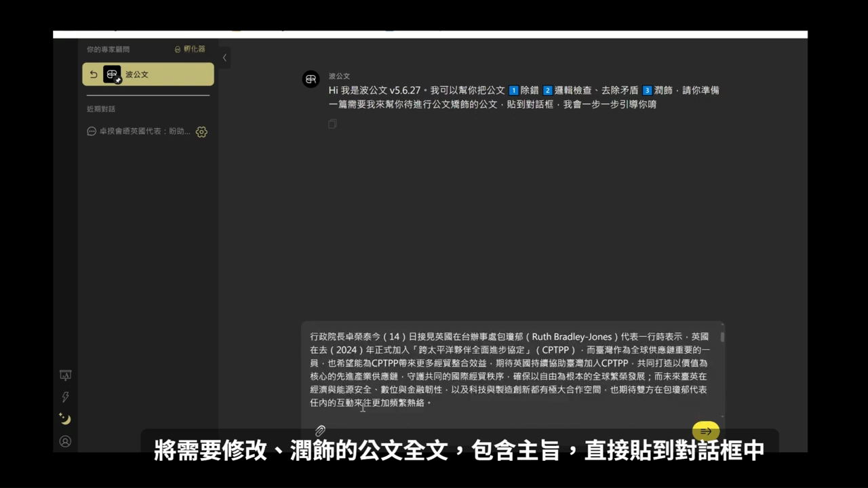The image size is (868, 488).
Task: Open the user account profile icon
Action: coord(65,441)
